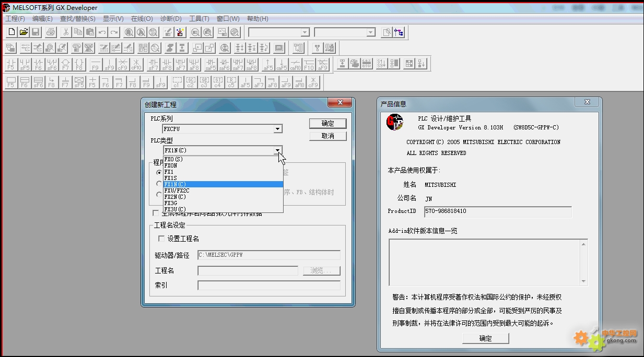Click the Paste clipboard toolbar icon
644x357 pixels.
90,32
